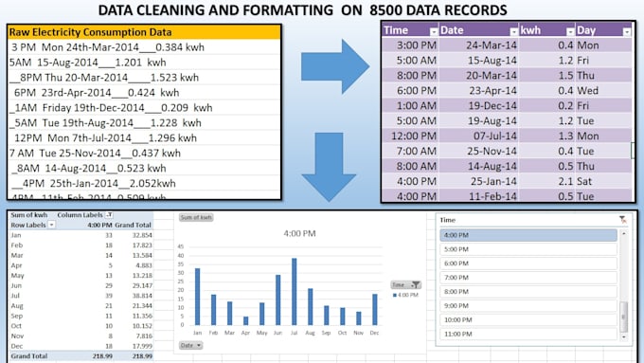Open the Row Labels dropdown in the pivot table
This screenshot has width=644, height=363.
[x=51, y=225]
